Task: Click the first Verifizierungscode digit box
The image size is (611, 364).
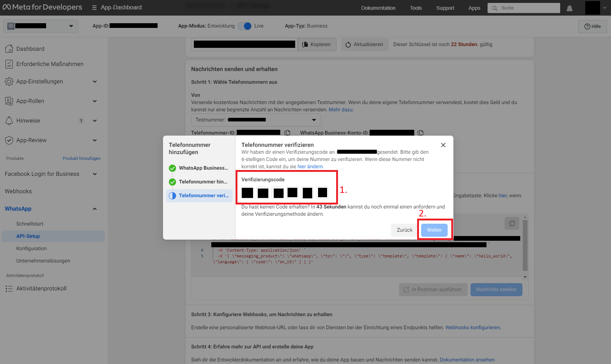Action: tap(247, 193)
